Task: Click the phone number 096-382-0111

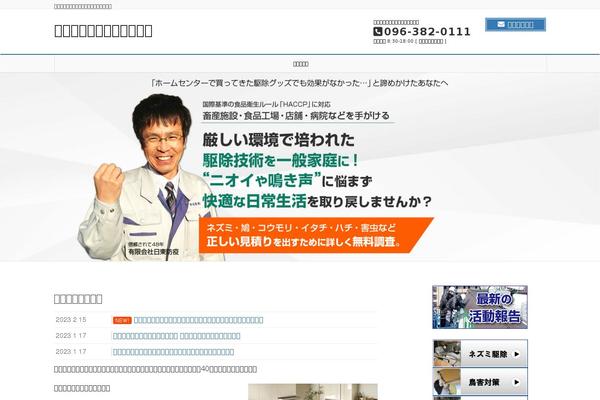Action: [427, 32]
